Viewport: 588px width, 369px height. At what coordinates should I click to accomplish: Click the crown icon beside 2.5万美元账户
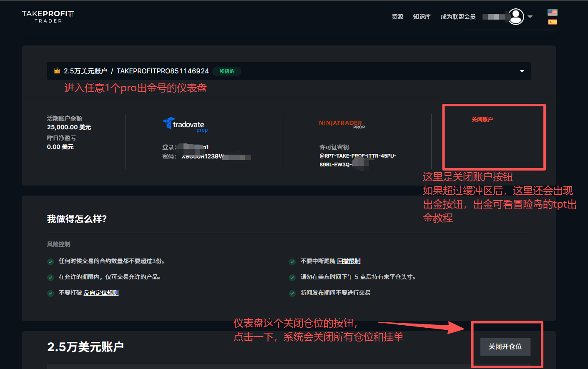[x=57, y=71]
